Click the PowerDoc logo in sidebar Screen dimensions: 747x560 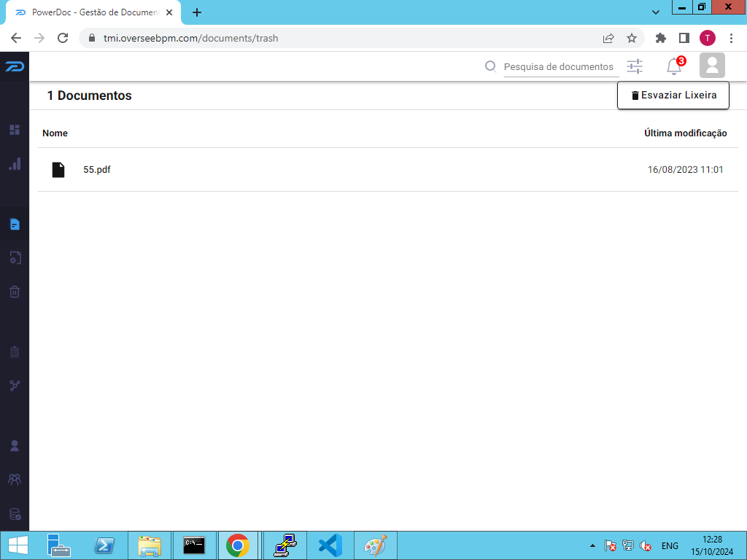click(15, 66)
